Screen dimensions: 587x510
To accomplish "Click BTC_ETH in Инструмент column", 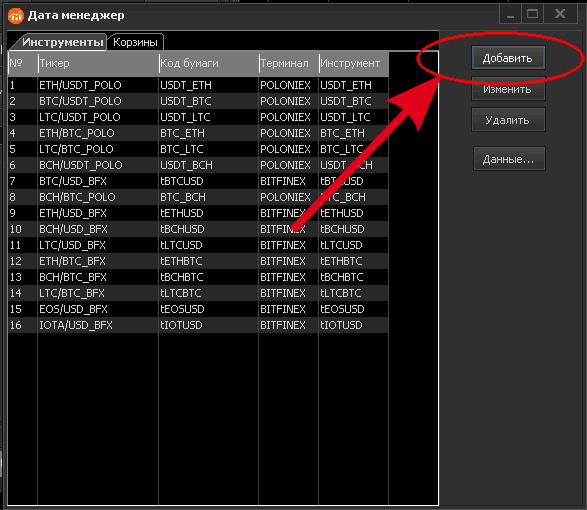I will tap(343, 133).
